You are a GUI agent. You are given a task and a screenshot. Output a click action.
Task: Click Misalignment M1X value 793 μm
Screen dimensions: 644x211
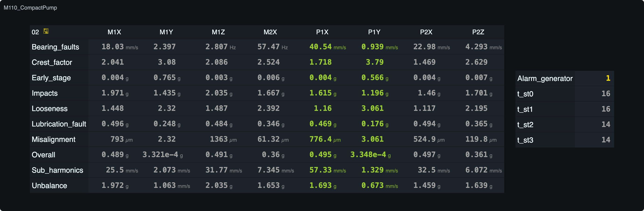[122, 139]
